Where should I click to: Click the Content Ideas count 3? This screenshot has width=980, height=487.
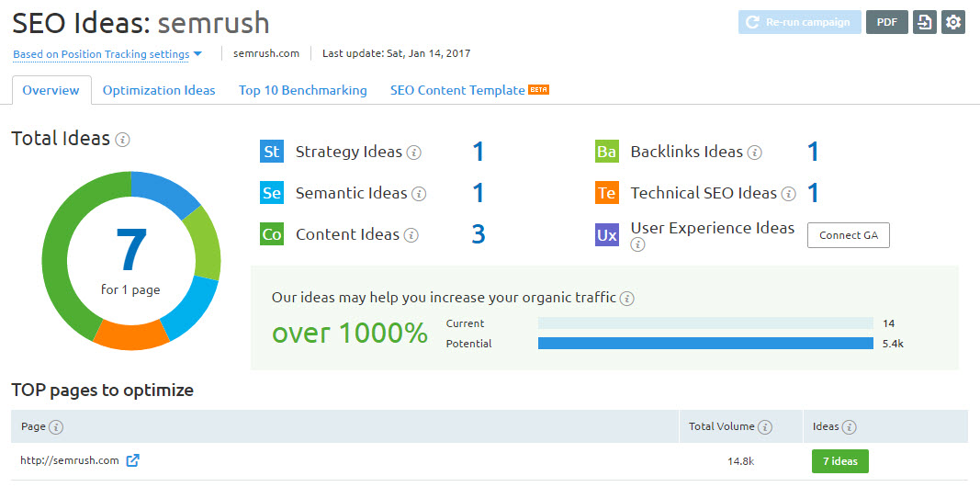point(479,234)
